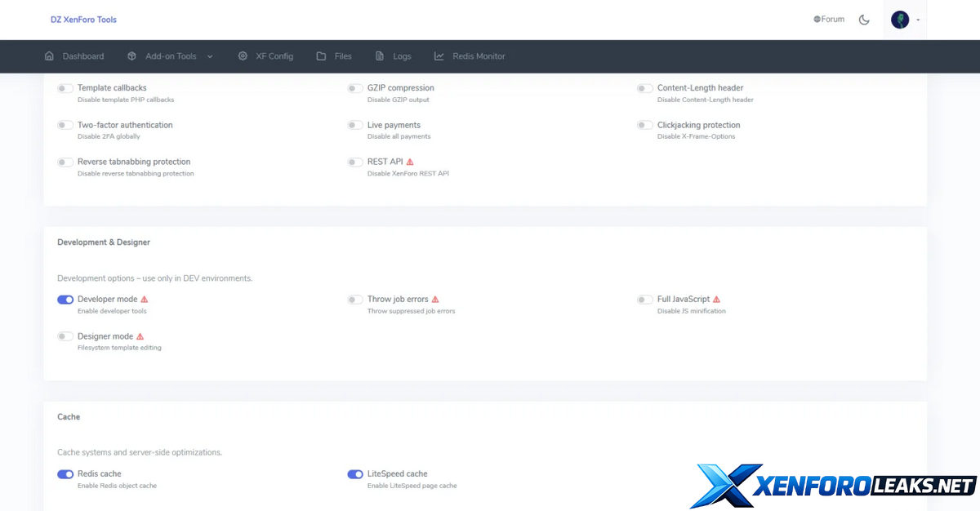Click the Logs document icon
This screenshot has height=511, width=980.
click(380, 56)
